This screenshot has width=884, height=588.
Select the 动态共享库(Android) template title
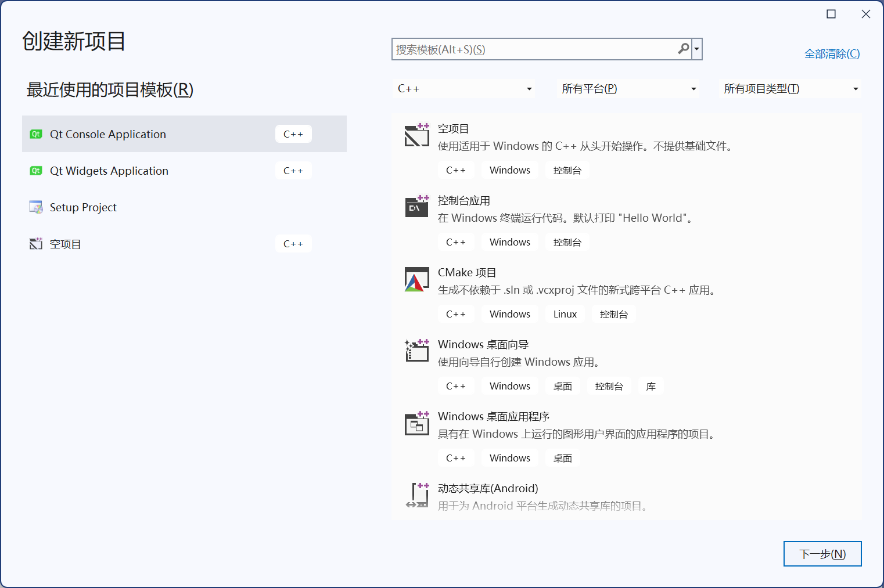click(488, 489)
